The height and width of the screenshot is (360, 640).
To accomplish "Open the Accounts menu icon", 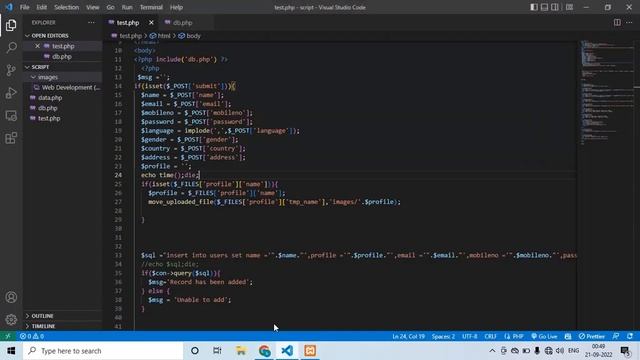I will click(x=11, y=297).
